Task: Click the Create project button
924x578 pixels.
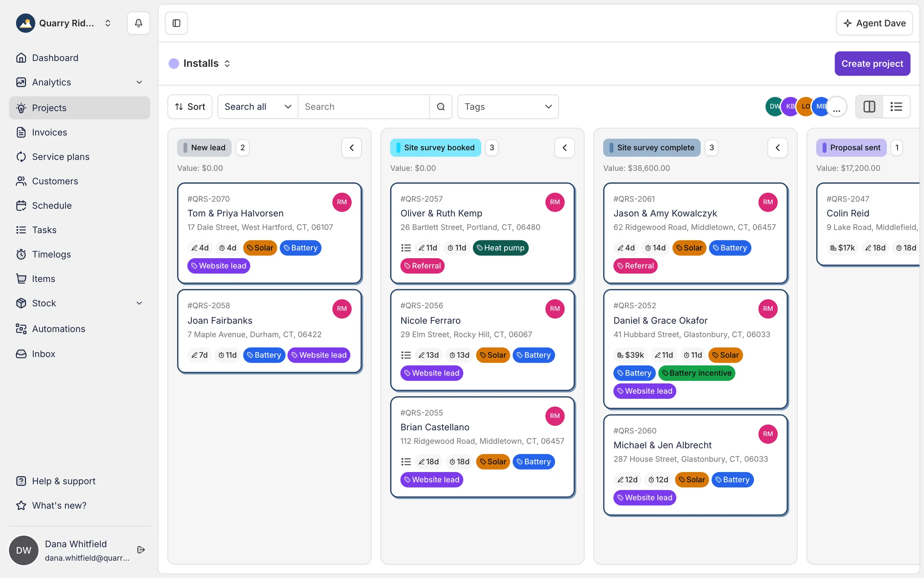Action: (872, 64)
